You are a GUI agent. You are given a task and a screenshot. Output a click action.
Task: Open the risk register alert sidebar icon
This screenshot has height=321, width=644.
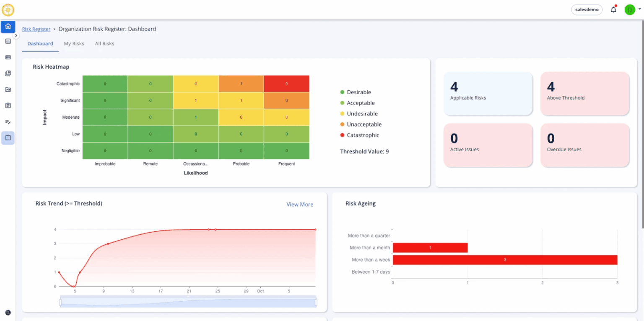pos(8,137)
